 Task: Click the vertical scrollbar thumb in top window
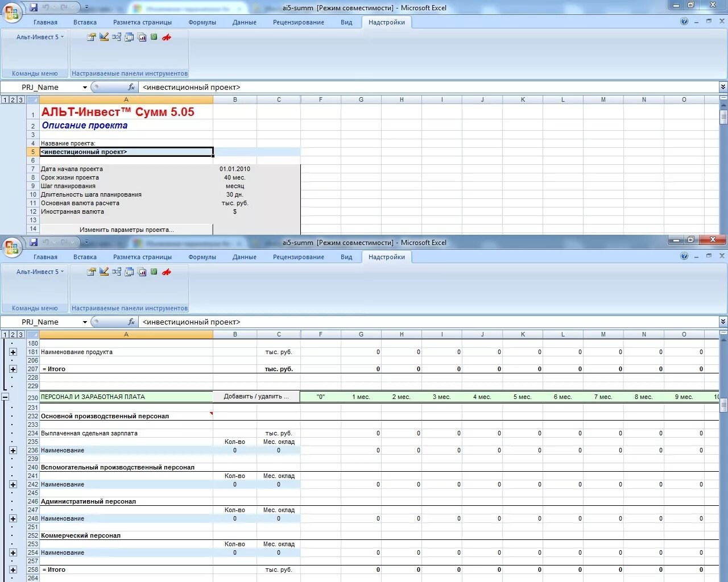click(x=723, y=117)
